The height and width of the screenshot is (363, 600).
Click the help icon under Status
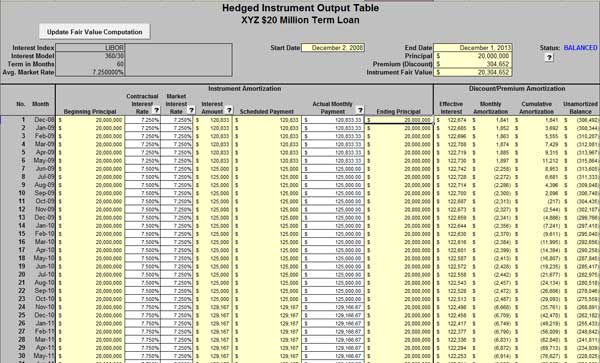tap(549, 57)
